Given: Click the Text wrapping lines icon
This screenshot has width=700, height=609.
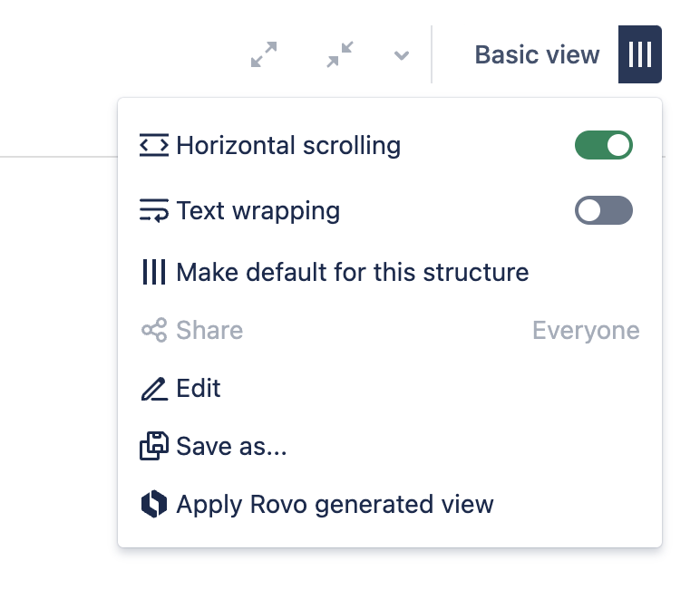Looking at the screenshot, I should [154, 211].
